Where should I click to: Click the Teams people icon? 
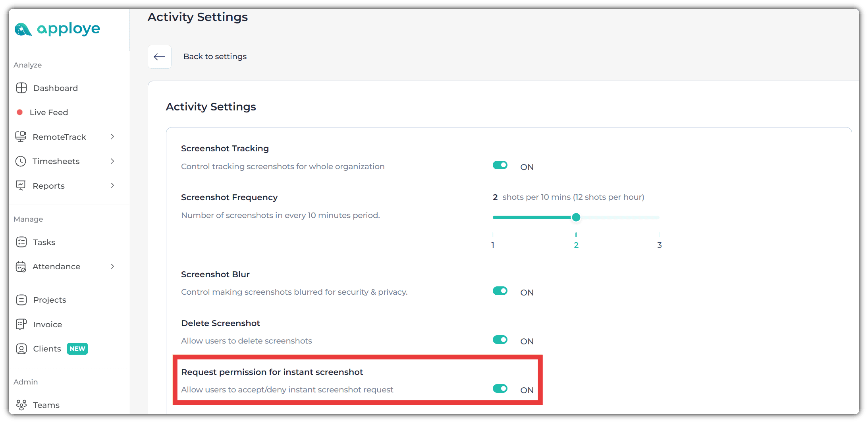[x=21, y=405]
